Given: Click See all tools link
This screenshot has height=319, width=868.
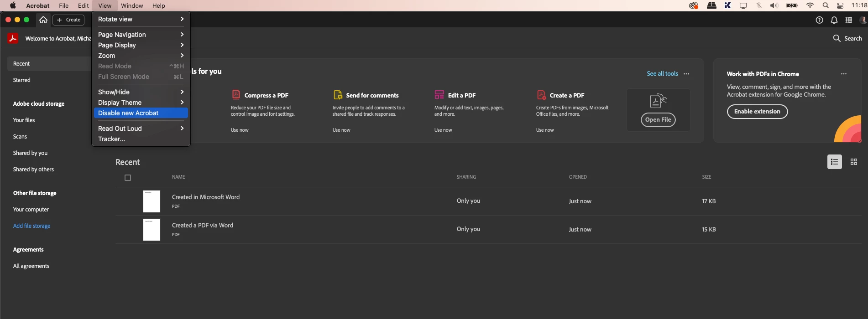Looking at the screenshot, I should [662, 74].
